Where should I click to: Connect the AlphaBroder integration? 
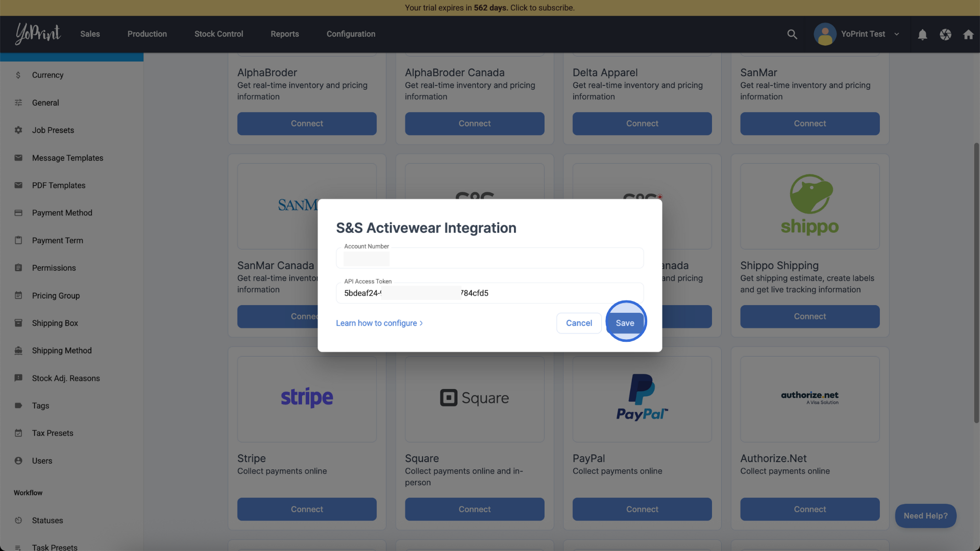pos(307,123)
